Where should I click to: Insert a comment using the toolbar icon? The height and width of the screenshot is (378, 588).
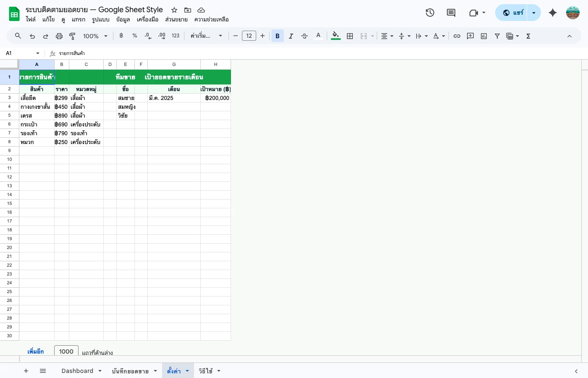[x=470, y=36]
